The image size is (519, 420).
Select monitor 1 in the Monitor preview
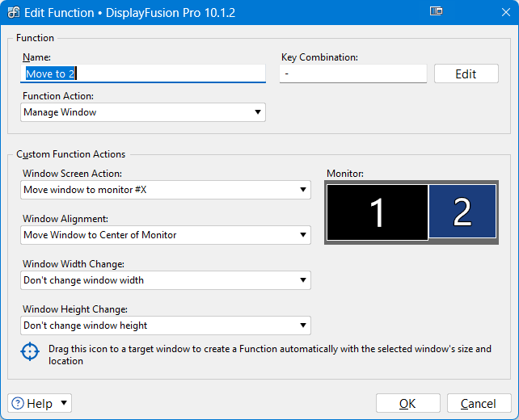tap(377, 212)
